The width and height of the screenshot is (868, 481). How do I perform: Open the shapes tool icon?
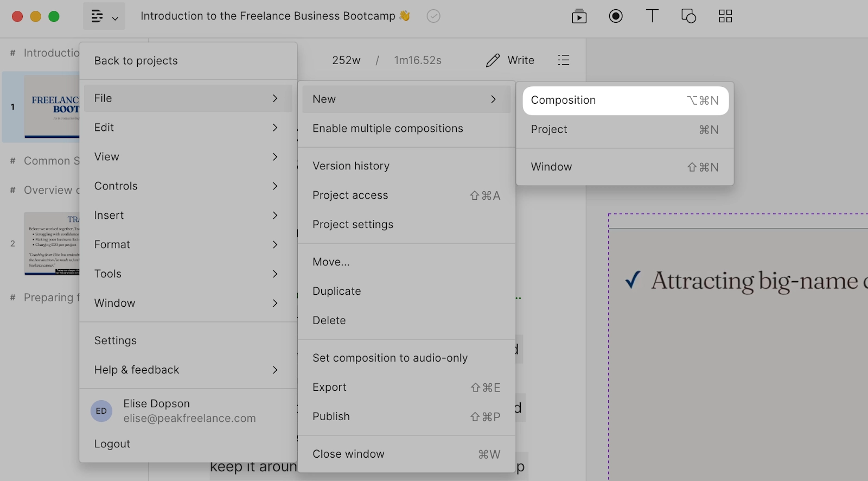coord(688,16)
